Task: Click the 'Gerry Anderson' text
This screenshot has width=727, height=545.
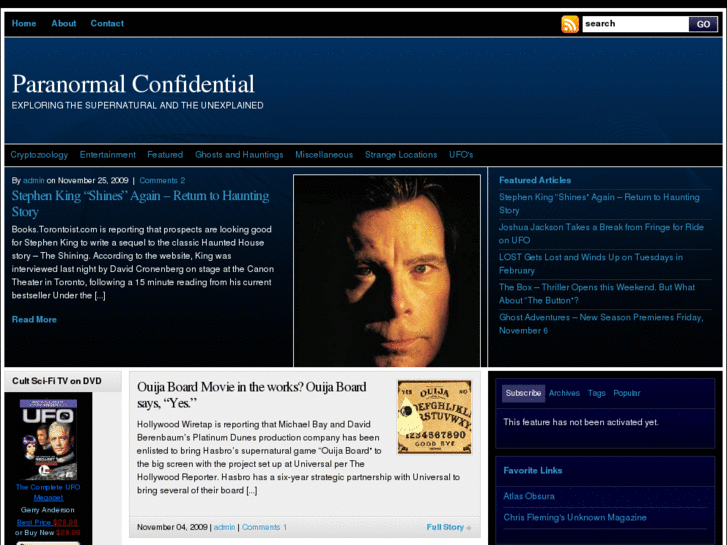Action: (48, 510)
